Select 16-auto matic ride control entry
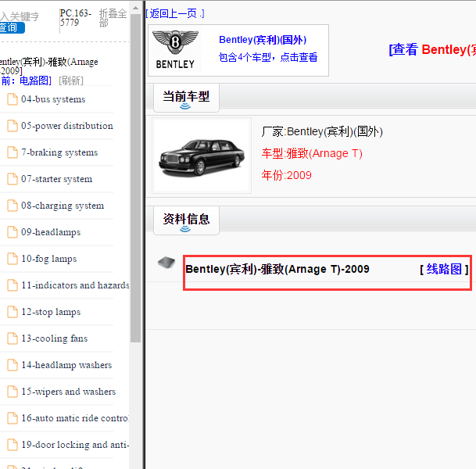The image size is (476, 469). tap(75, 418)
